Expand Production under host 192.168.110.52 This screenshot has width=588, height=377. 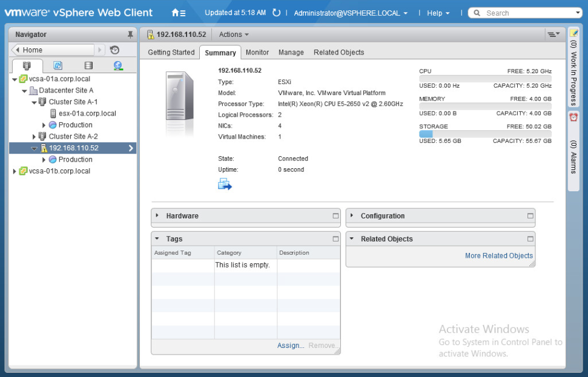[x=44, y=160]
